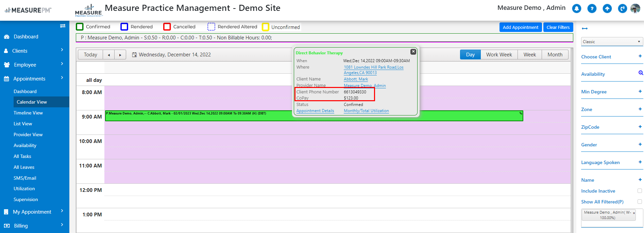
Task: Click the Dashboard gauge icon in sidebar
Action: pos(6,37)
